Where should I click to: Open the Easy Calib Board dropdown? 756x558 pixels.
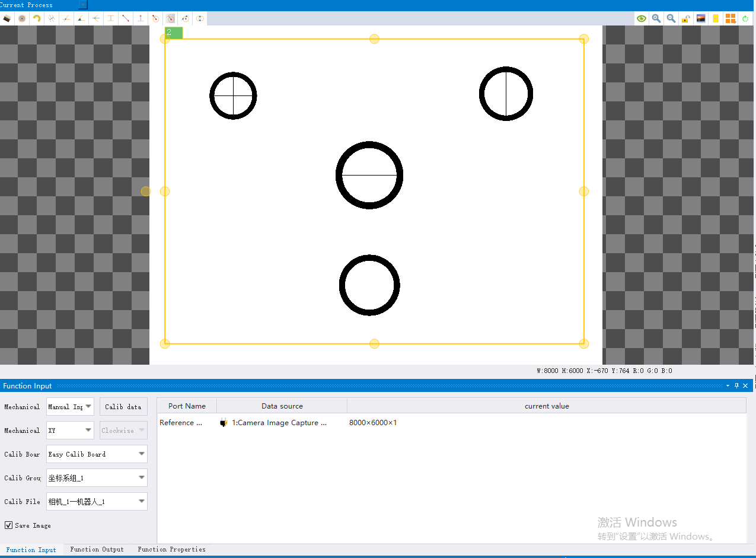[97, 454]
